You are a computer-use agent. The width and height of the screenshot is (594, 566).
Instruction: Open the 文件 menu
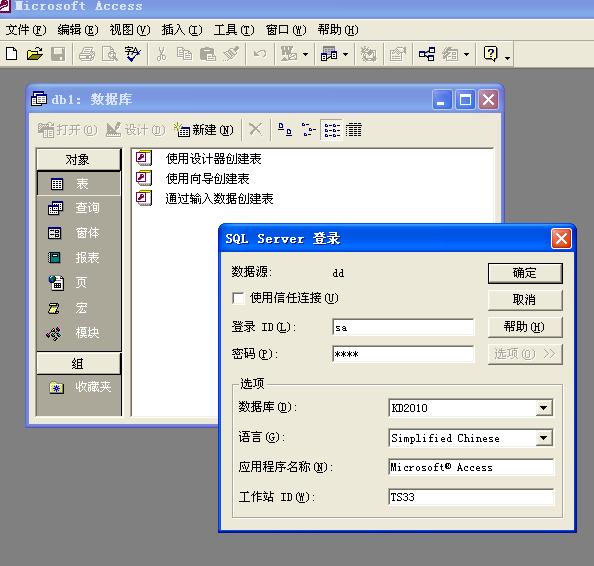26,30
